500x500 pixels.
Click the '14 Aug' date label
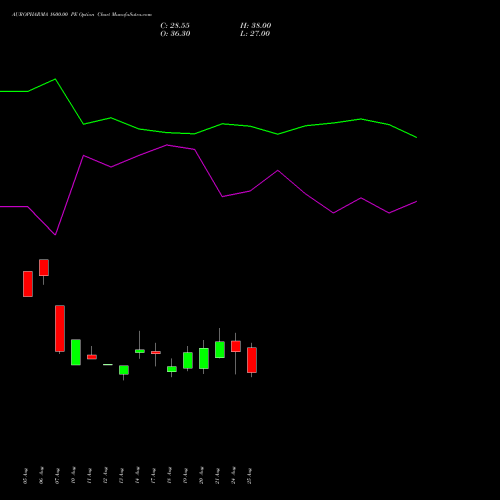[x=138, y=476]
